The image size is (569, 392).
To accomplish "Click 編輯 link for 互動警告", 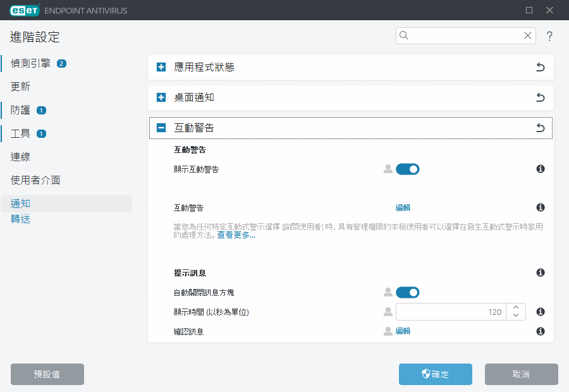I will [403, 207].
